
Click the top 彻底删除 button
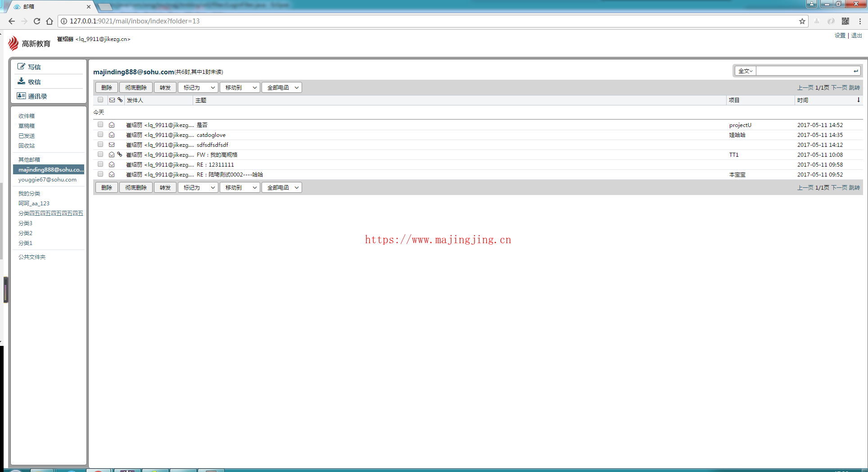point(136,87)
